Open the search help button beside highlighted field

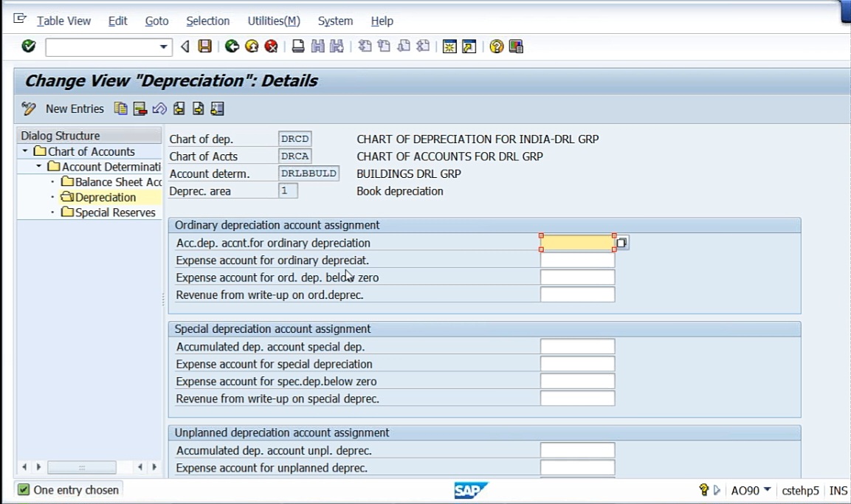pos(622,243)
